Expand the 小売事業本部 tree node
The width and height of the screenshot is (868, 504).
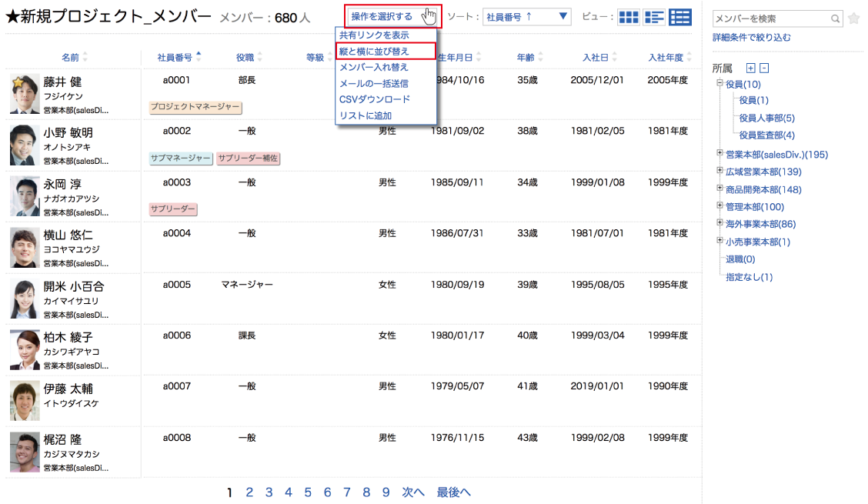pyautogui.click(x=719, y=240)
